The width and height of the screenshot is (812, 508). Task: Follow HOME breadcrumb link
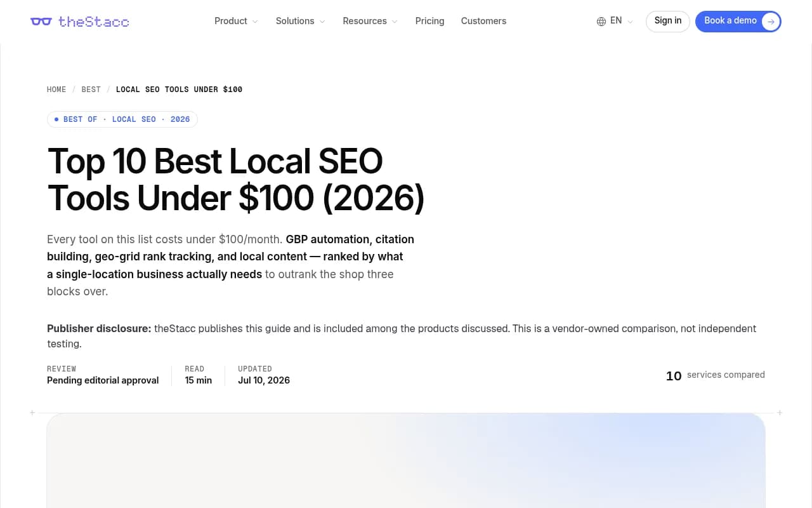56,90
